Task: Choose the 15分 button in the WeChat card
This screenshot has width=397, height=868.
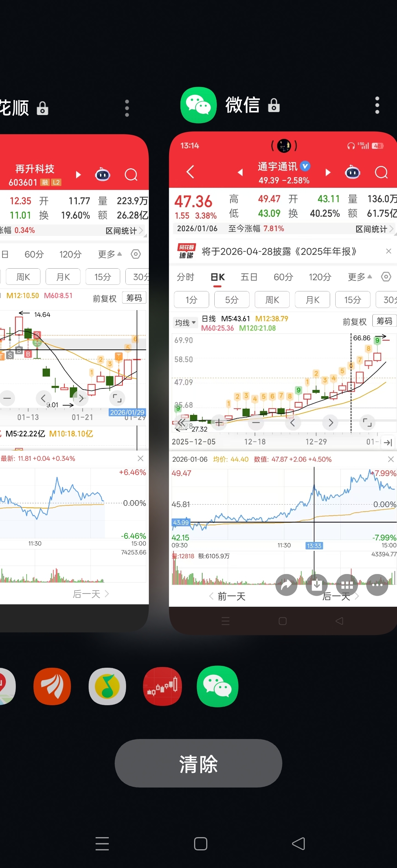Action: [353, 300]
